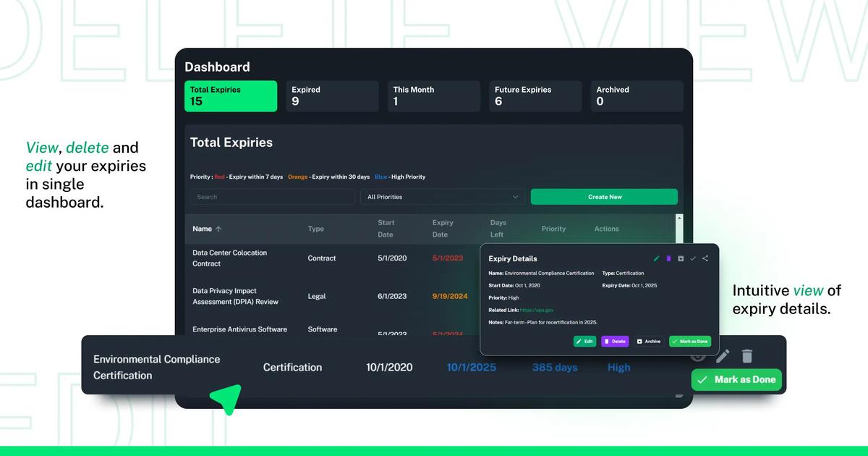Select the This Month summary card
The width and height of the screenshot is (868, 456).
click(433, 96)
